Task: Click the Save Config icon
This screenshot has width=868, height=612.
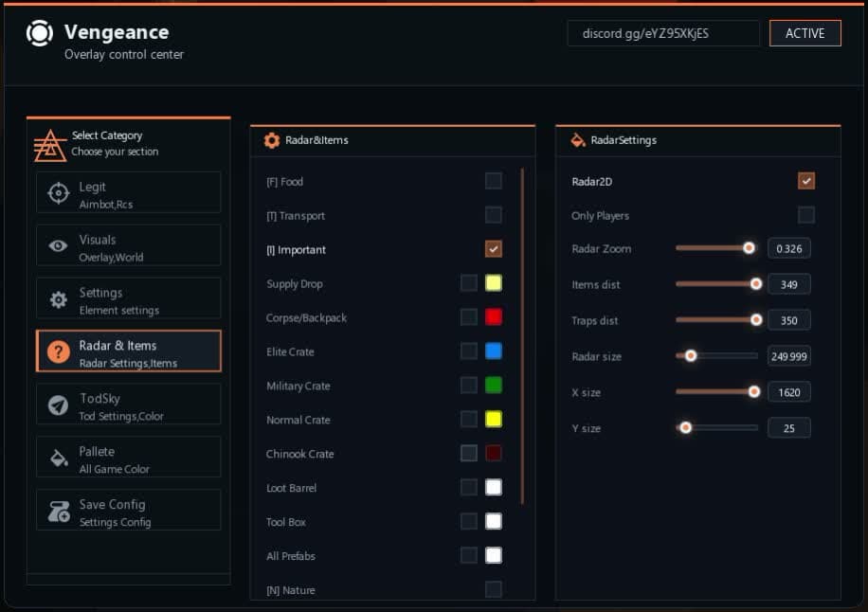Action: click(58, 512)
